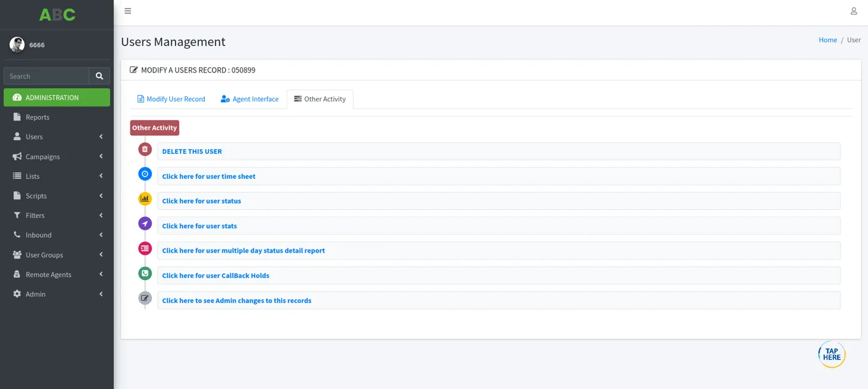
Task: Expand the Inbound sidebar menu
Action: [57, 235]
